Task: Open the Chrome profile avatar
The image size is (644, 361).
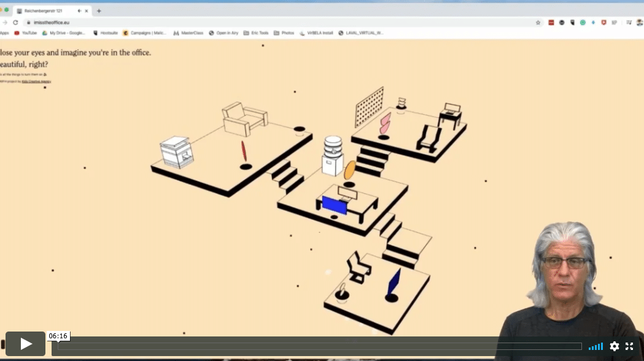Action: click(x=640, y=23)
